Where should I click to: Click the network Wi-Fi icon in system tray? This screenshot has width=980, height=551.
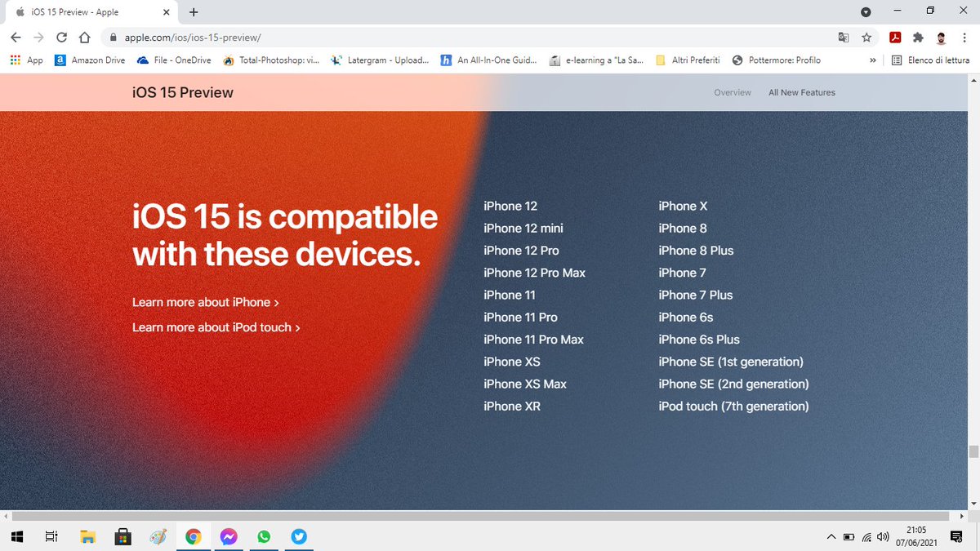[x=866, y=536]
